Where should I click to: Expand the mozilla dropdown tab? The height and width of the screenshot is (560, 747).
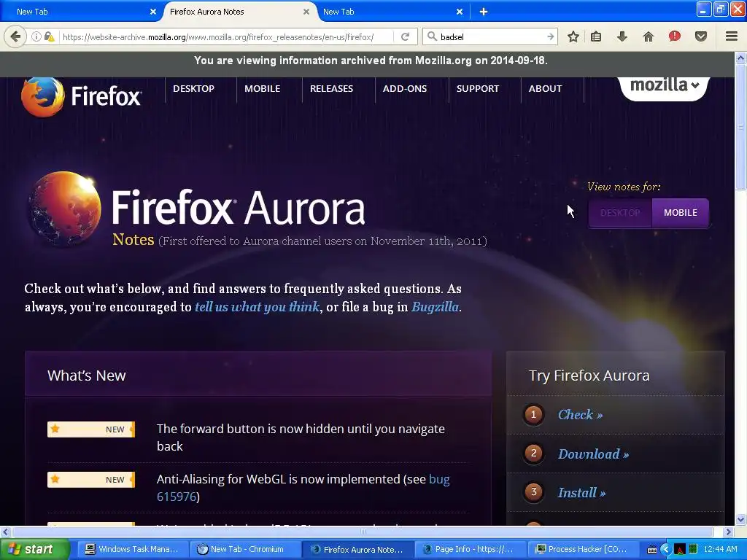point(664,87)
